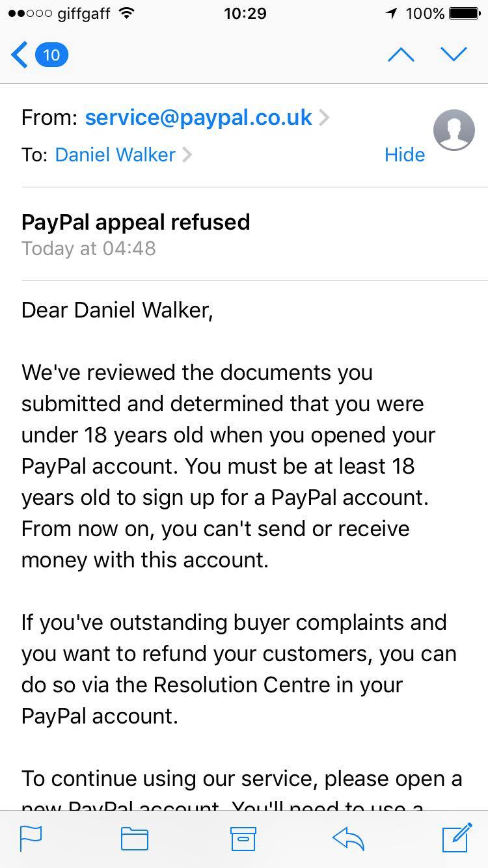Image resolution: width=488 pixels, height=868 pixels.
Task: Archive this PayPal email
Action: (x=243, y=838)
